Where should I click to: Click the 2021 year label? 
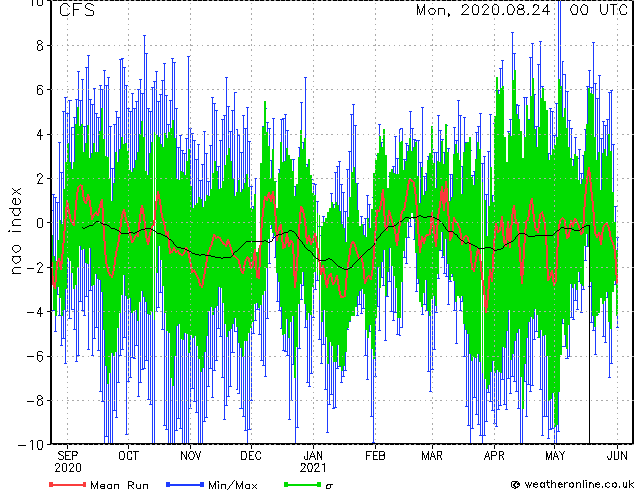pos(313,468)
